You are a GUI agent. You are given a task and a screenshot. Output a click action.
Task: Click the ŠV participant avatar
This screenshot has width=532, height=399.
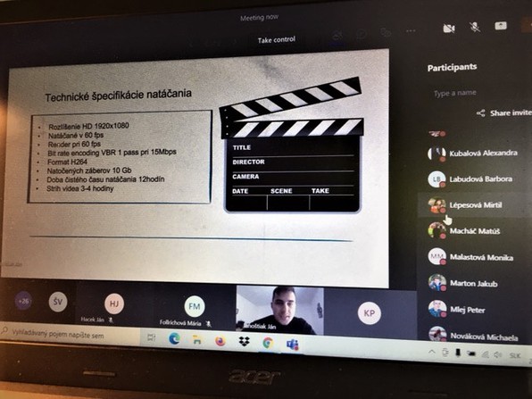(x=58, y=302)
